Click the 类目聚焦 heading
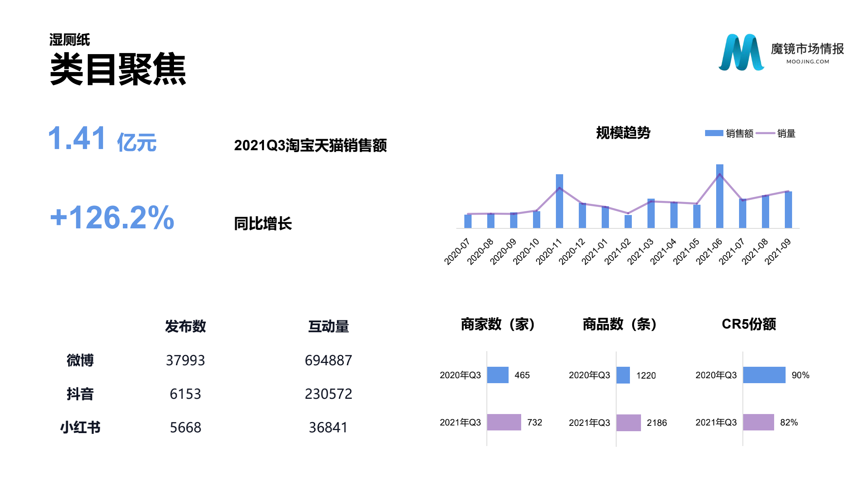The height and width of the screenshot is (488, 868). 118,69
